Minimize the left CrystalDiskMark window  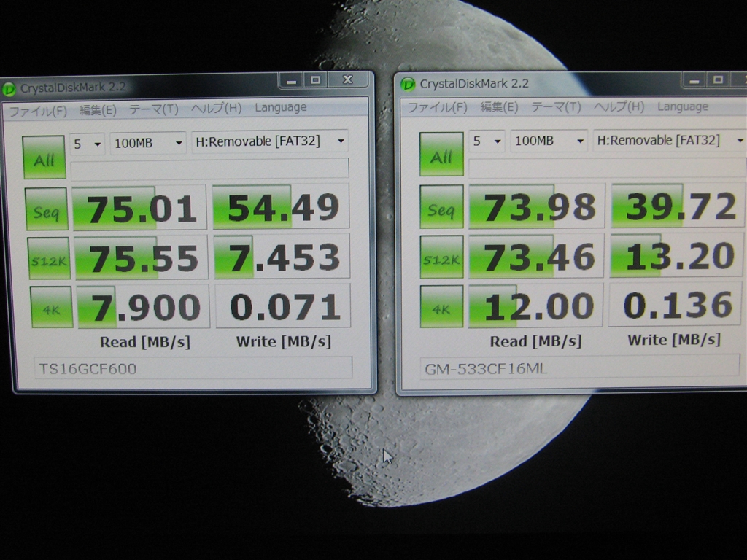[x=292, y=81]
